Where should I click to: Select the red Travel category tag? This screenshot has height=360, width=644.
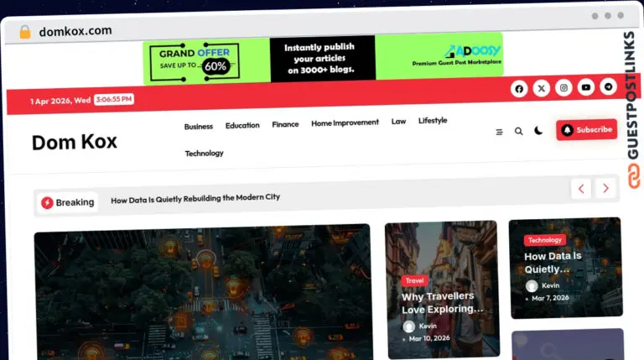[414, 280]
